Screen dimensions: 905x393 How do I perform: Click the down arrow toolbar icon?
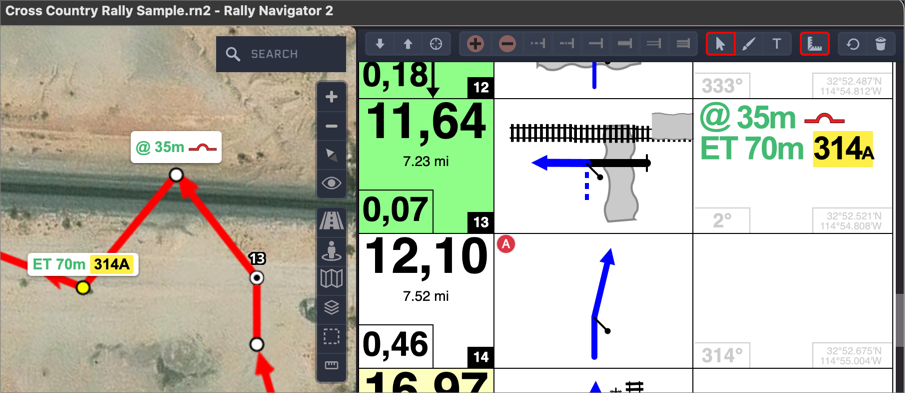[379, 44]
